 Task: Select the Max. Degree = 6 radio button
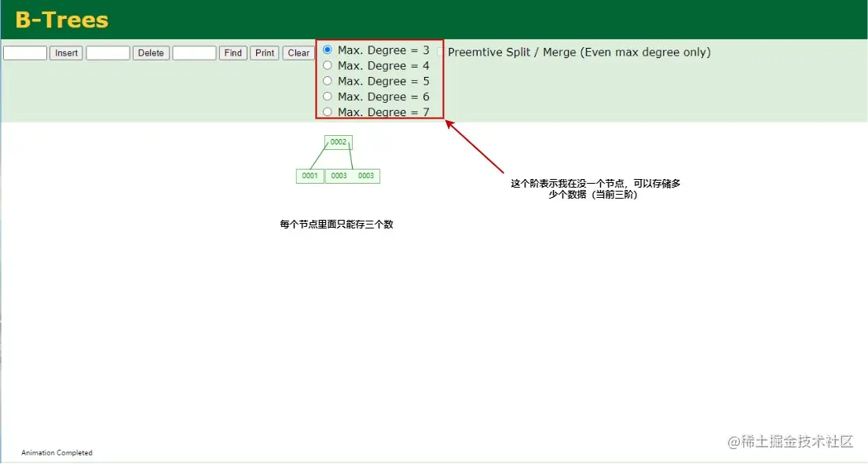tap(327, 97)
